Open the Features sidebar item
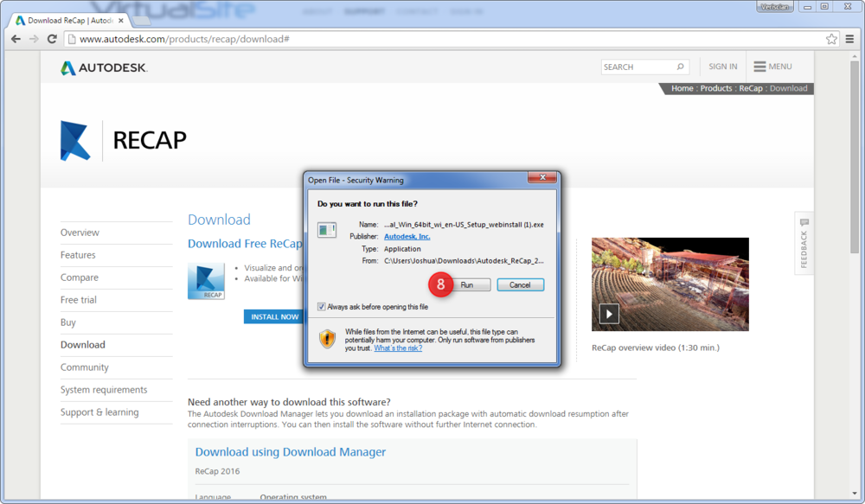Viewport: 865px width, 504px height. coord(78,255)
